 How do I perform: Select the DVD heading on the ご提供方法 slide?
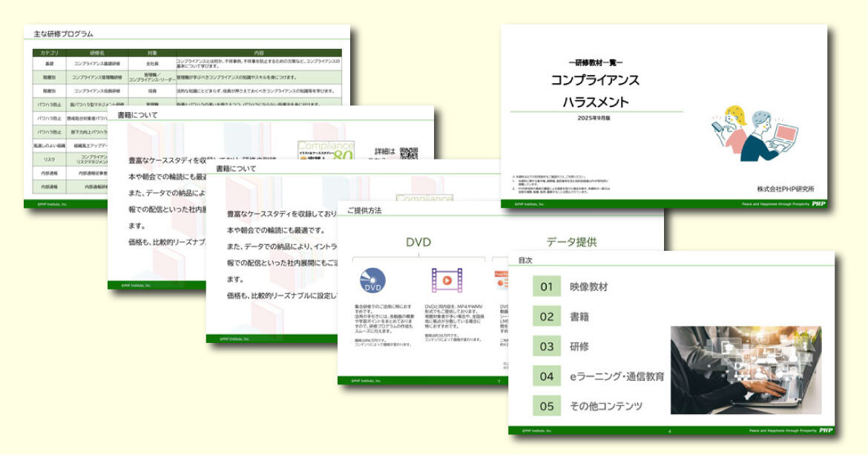[418, 240]
